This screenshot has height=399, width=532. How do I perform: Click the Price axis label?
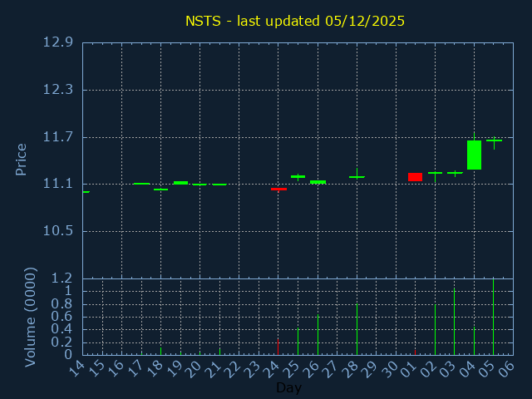pos(22,159)
